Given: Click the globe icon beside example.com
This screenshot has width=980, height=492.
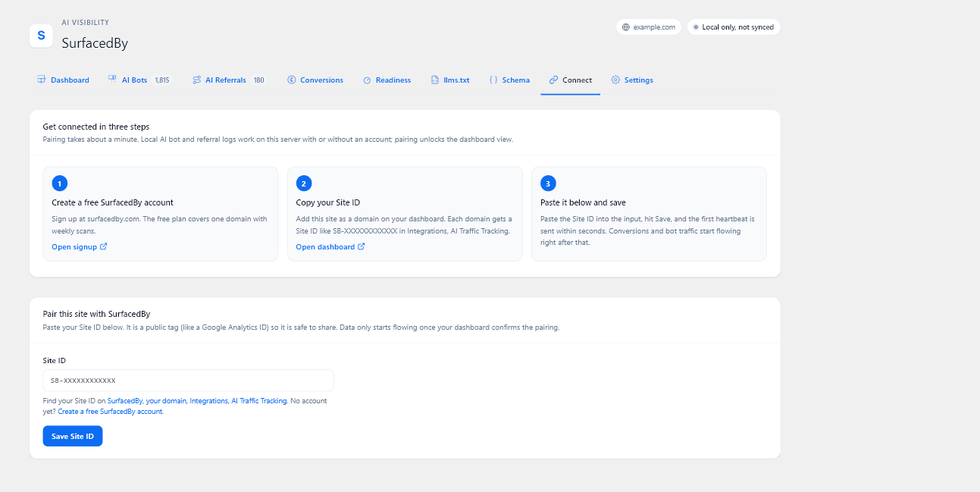Looking at the screenshot, I should pyautogui.click(x=625, y=27).
